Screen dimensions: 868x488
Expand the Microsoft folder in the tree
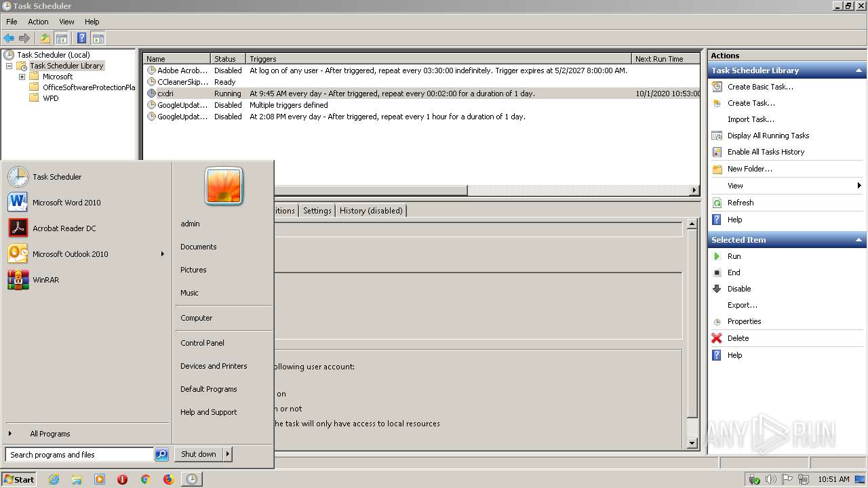pyautogui.click(x=22, y=77)
